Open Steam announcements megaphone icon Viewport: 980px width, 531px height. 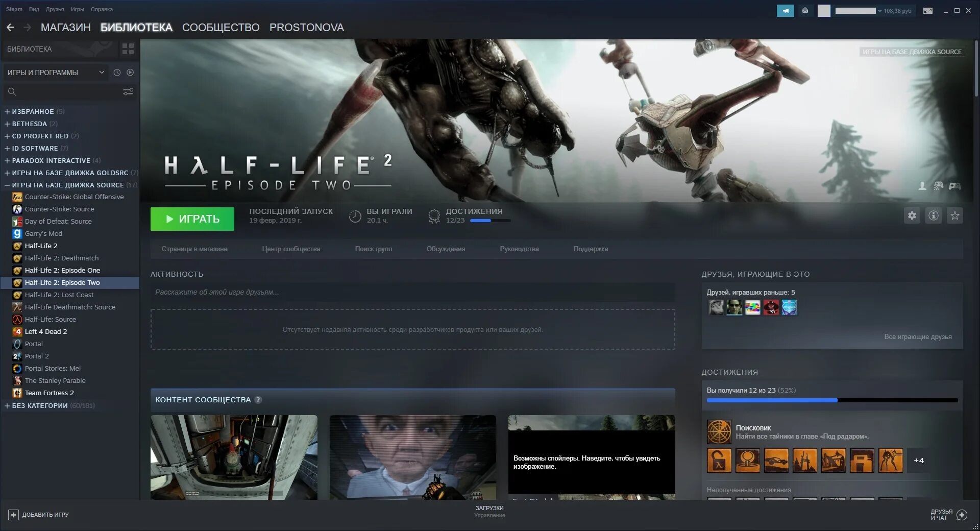pos(786,11)
